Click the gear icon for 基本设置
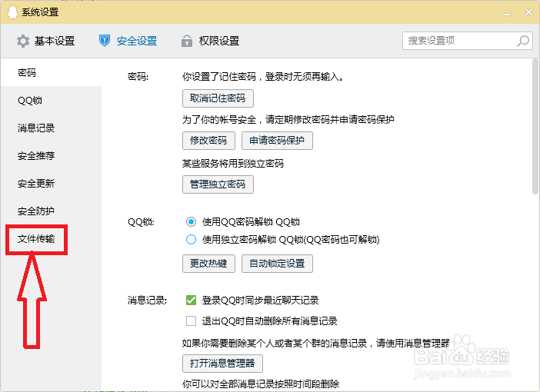This screenshot has height=392, width=540. coord(23,41)
